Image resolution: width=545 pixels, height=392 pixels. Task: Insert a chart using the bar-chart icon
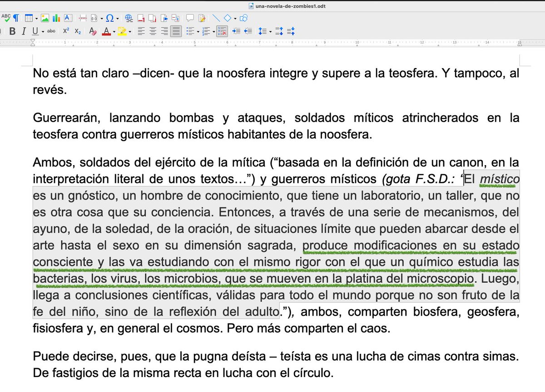click(x=57, y=18)
